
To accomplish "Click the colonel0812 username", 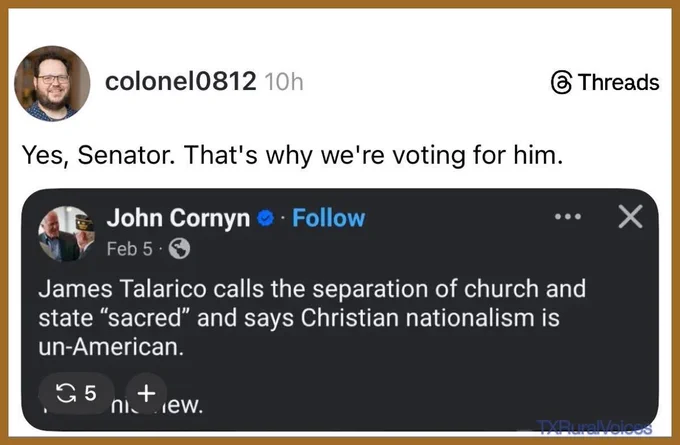I will (180, 81).
